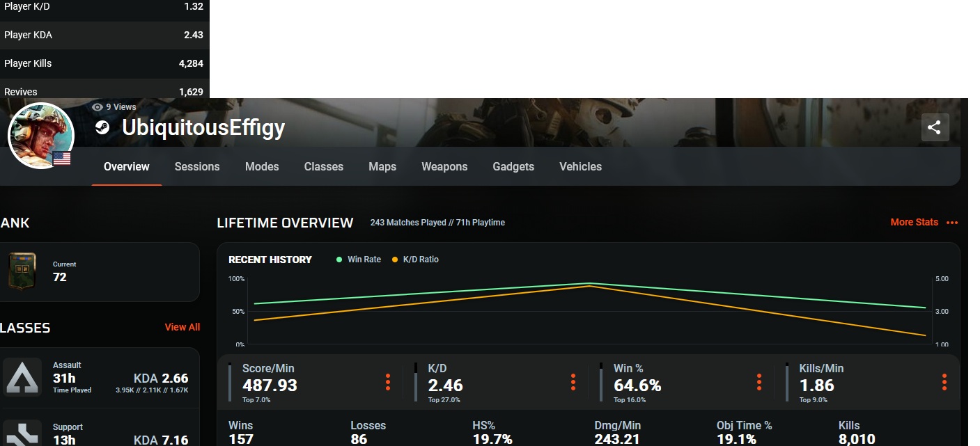Click the Steam platform icon

coord(102,127)
